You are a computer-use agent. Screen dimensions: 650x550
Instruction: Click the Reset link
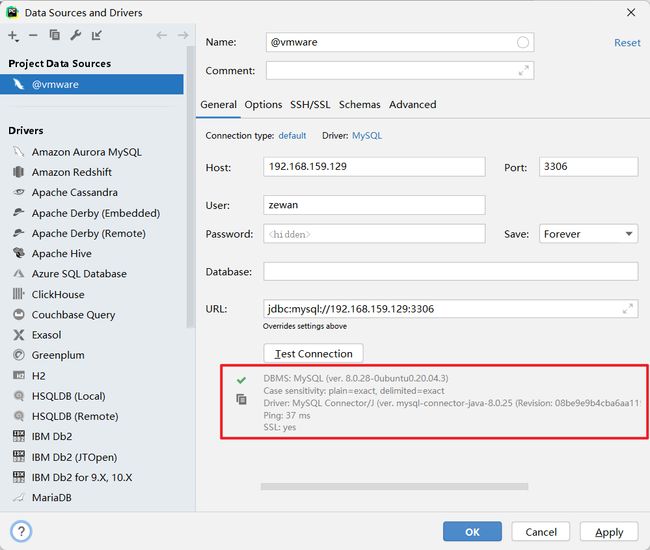click(x=627, y=43)
